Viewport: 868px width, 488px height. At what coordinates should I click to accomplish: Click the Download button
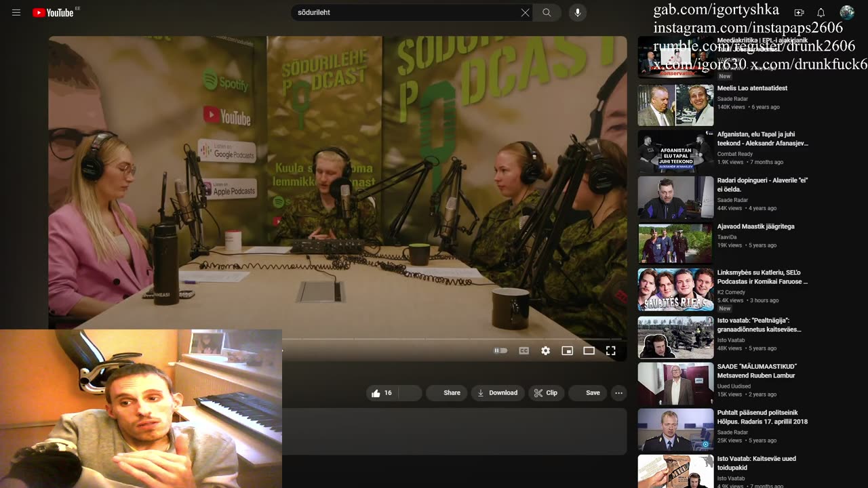click(498, 393)
